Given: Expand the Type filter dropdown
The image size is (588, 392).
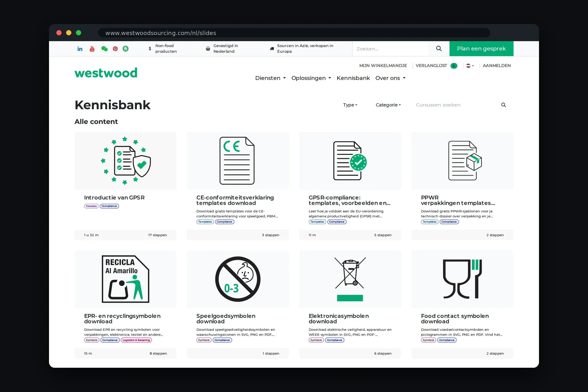Looking at the screenshot, I should [x=350, y=105].
